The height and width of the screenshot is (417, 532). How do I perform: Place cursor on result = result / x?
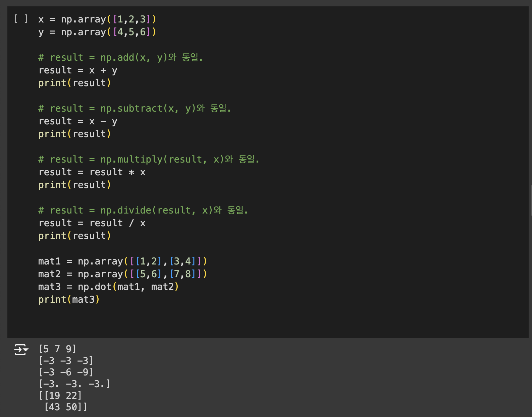(x=92, y=223)
